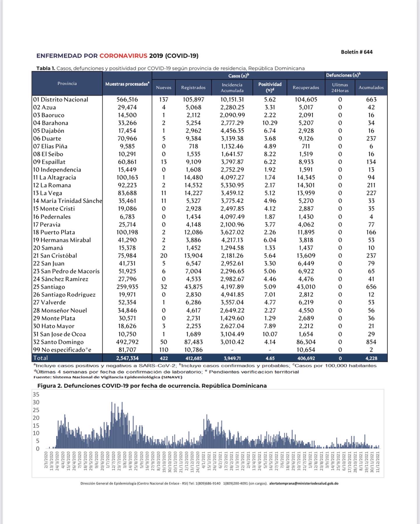Click the '26 Santiago Rodríguez' row label

point(64,295)
